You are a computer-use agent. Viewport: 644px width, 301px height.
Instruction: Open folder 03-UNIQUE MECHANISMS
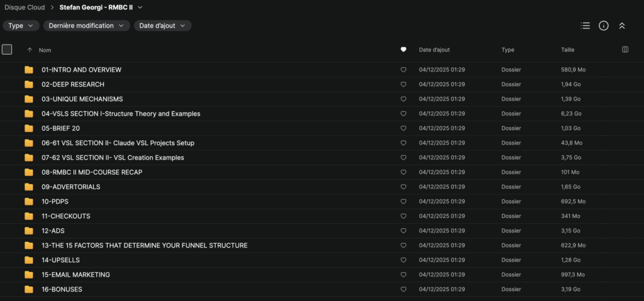click(x=82, y=99)
